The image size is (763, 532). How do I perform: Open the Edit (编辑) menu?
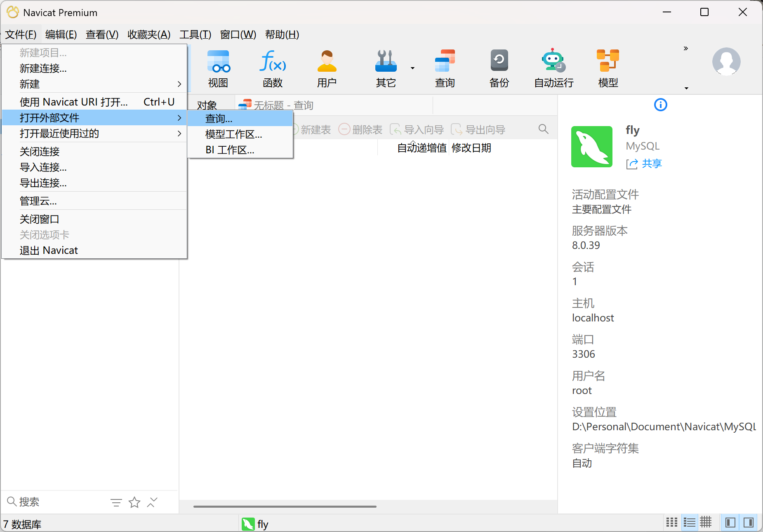point(61,35)
